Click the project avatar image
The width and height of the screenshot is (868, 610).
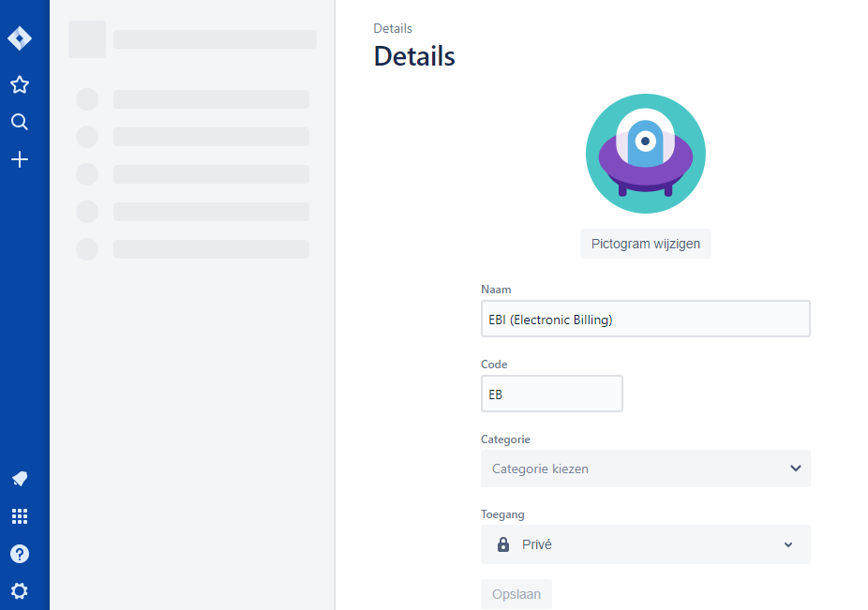(x=645, y=154)
